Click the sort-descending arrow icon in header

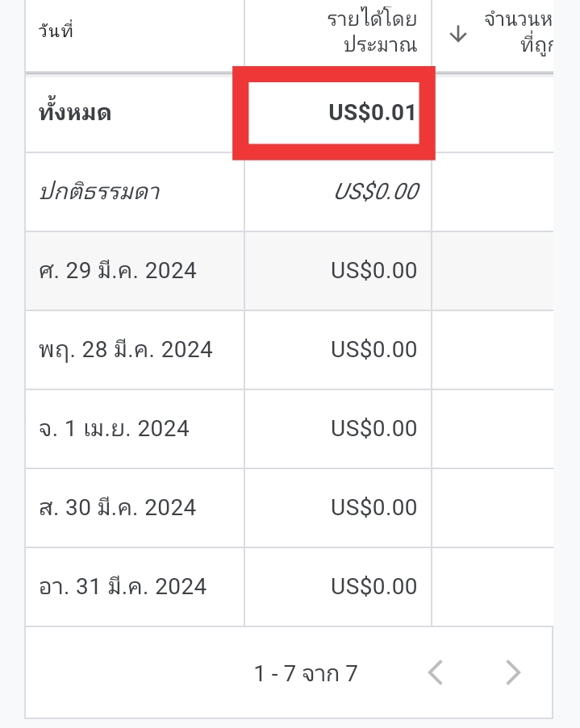[x=458, y=34]
